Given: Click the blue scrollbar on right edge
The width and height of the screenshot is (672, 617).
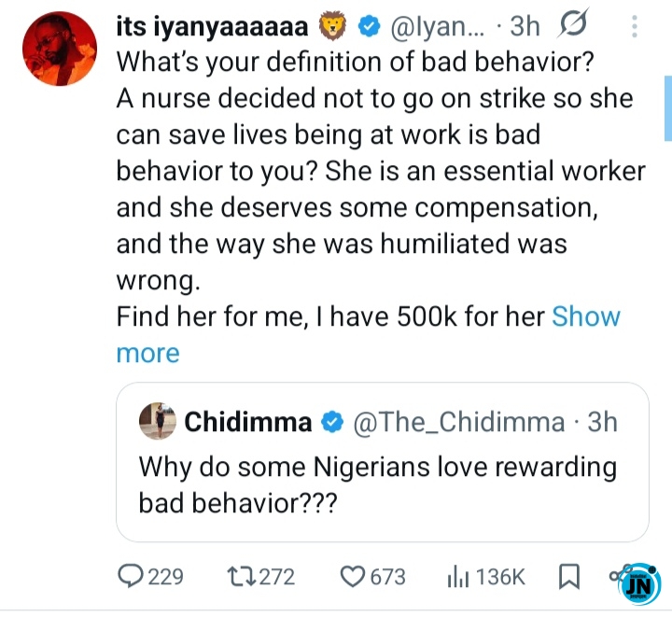Looking at the screenshot, I should tap(668, 108).
